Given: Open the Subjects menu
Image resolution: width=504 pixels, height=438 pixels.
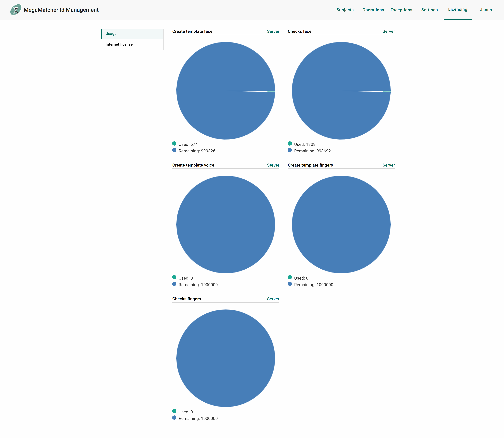Looking at the screenshot, I should [x=345, y=10].
